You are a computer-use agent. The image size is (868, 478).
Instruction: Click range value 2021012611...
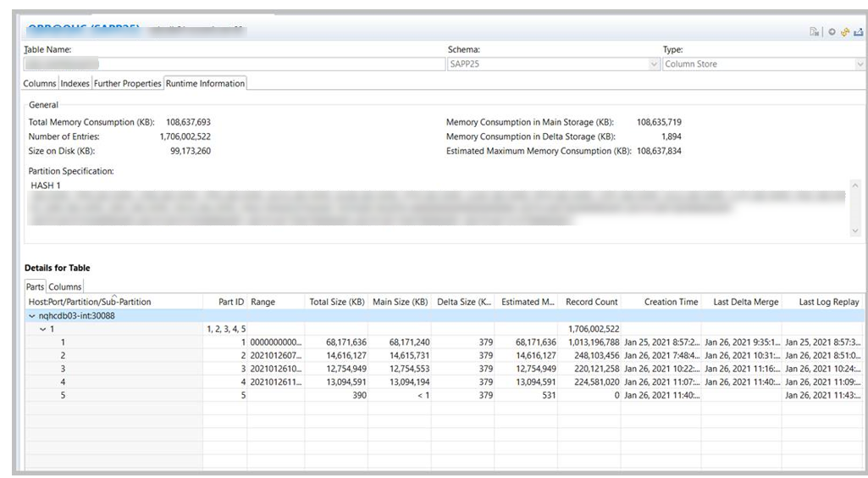pyautogui.click(x=276, y=382)
